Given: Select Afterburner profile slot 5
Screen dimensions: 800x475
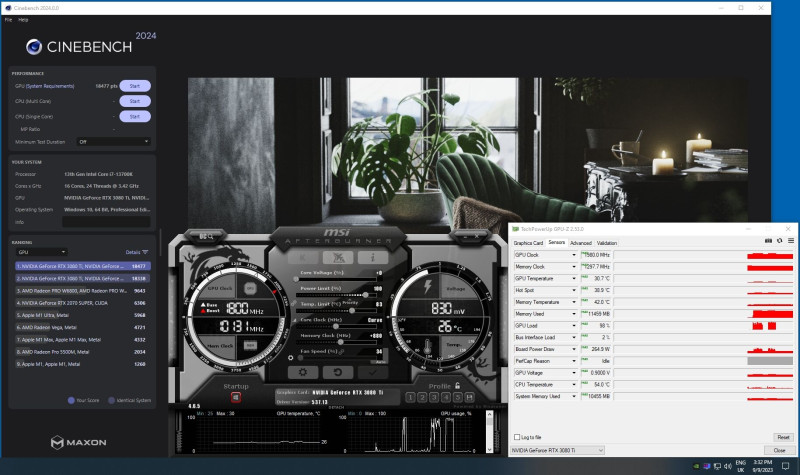Looking at the screenshot, I should 458,397.
